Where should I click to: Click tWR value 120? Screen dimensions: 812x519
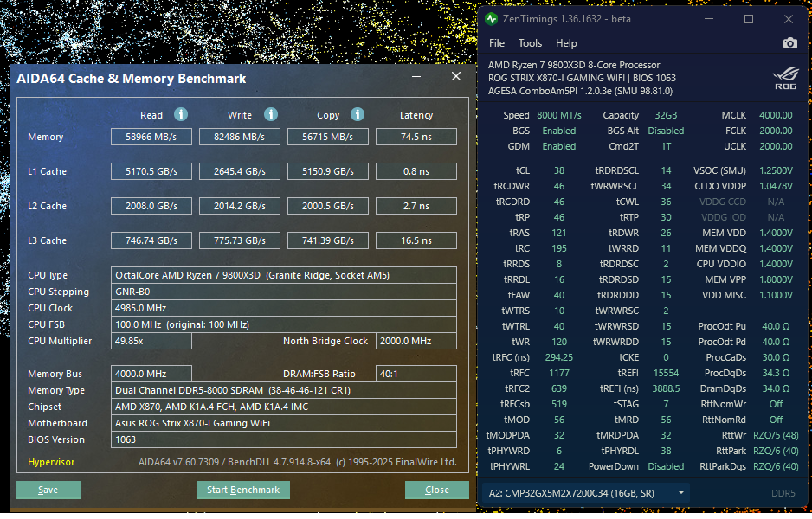pyautogui.click(x=558, y=342)
